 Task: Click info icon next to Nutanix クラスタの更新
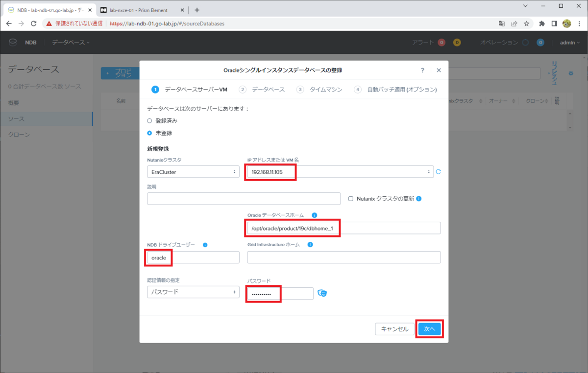[419, 199]
